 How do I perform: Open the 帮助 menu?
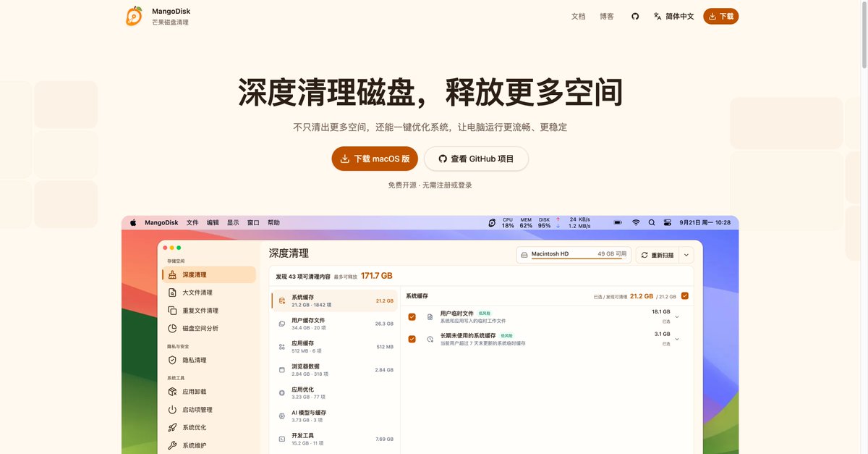[273, 223]
